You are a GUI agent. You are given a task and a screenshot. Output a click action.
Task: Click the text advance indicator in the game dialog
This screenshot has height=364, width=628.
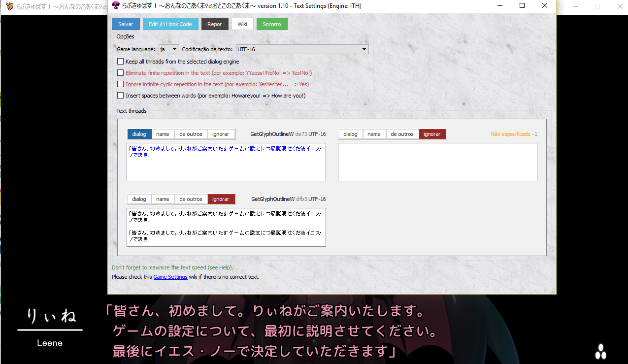pyautogui.click(x=600, y=351)
